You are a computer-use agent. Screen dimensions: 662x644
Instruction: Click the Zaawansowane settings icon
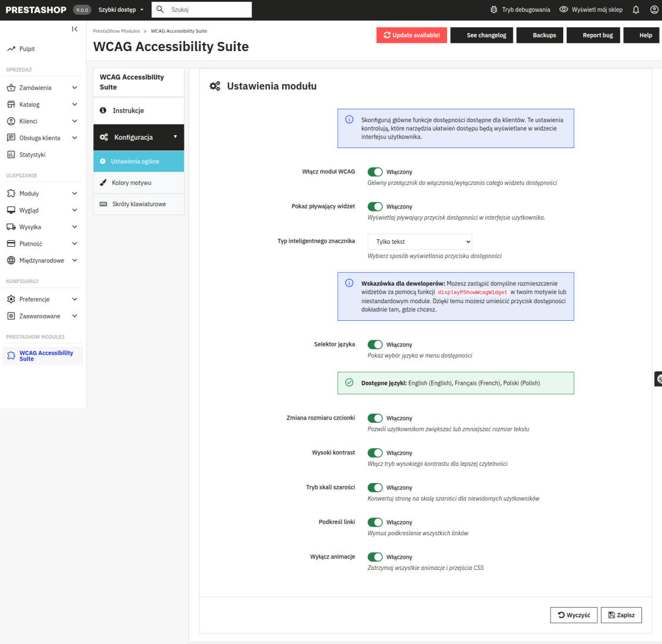tap(11, 316)
